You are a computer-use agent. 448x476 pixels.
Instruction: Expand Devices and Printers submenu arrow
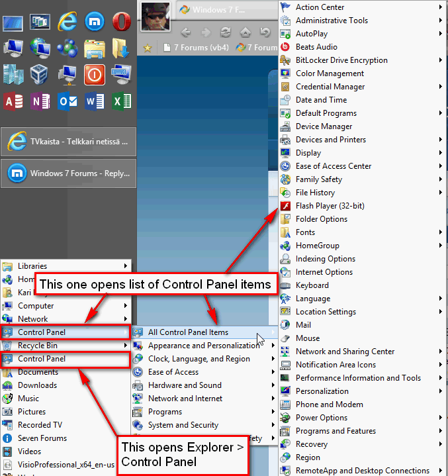tap(441, 140)
